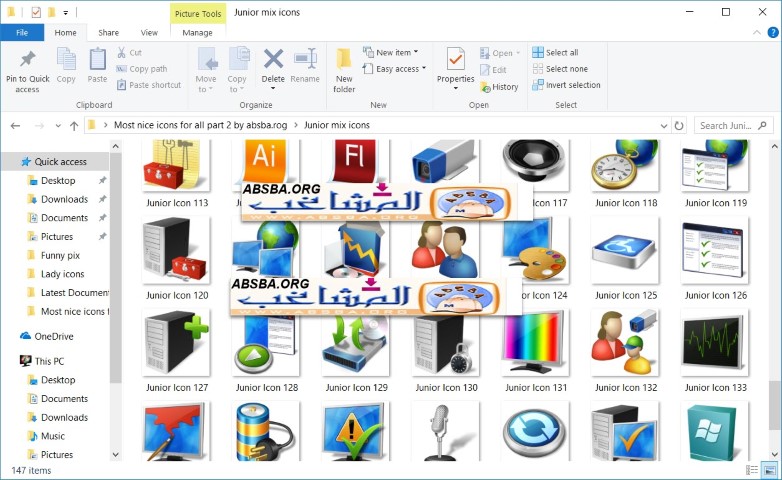Open OneDrive in navigation pane
The width and height of the screenshot is (782, 480).
click(47, 336)
